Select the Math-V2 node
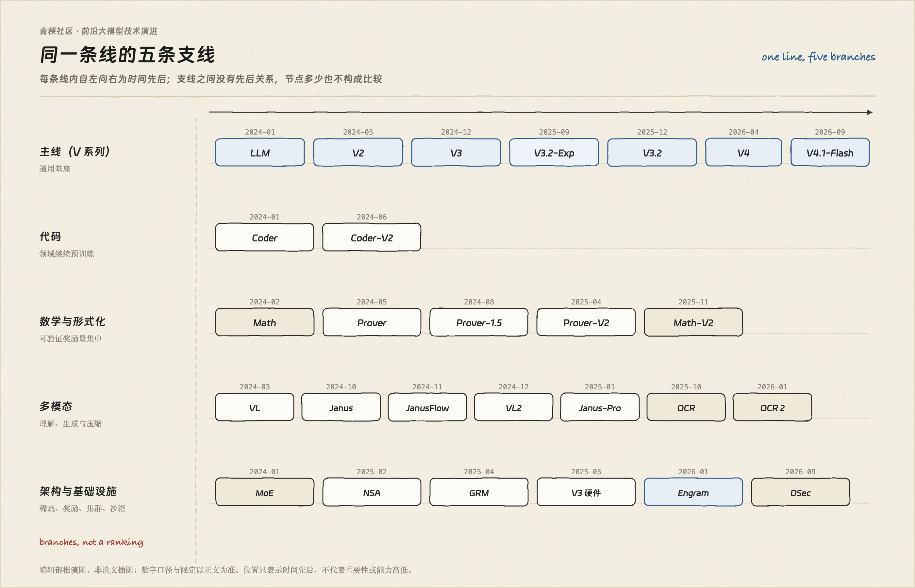The height and width of the screenshot is (588, 915). click(693, 322)
